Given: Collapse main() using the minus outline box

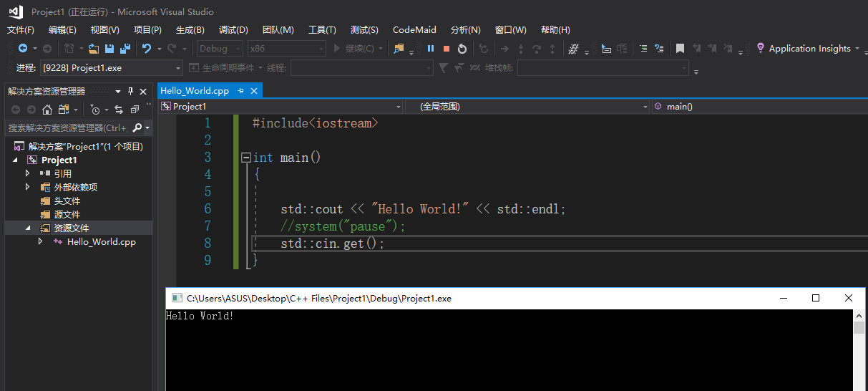Looking at the screenshot, I should coord(246,157).
